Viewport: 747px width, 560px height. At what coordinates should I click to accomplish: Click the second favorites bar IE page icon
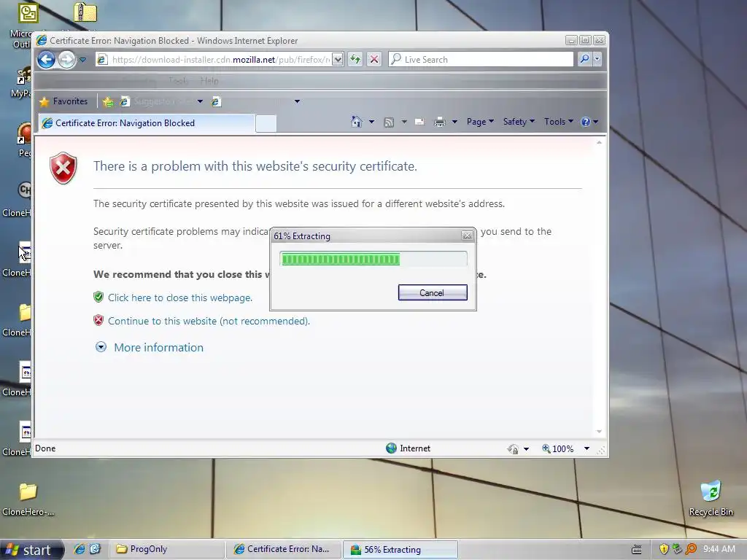(x=216, y=101)
